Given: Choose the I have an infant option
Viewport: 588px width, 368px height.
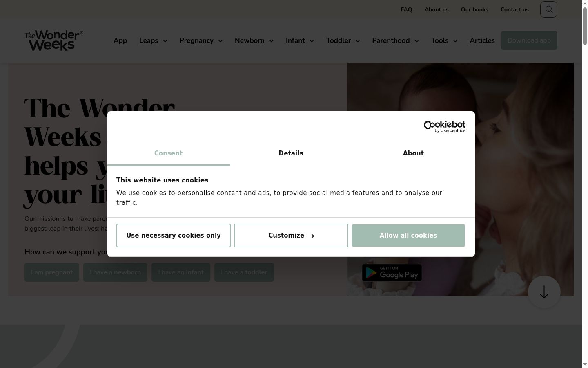Looking at the screenshot, I should coord(181,272).
